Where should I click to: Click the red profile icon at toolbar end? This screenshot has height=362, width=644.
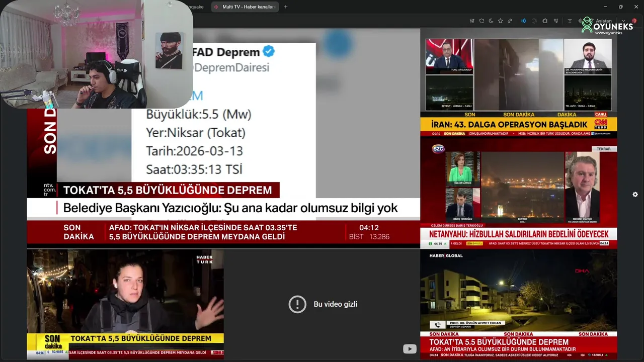(634, 21)
